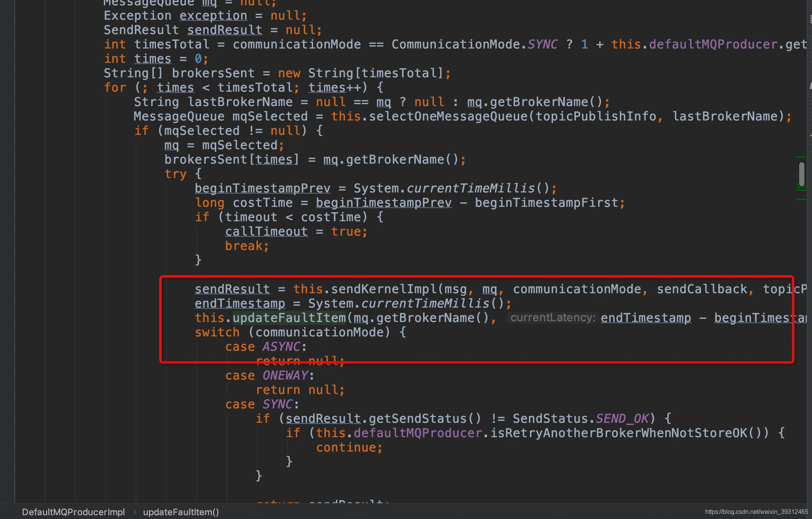The width and height of the screenshot is (812, 519).
Task: Click the brokersSent array declaration
Action: point(213,73)
